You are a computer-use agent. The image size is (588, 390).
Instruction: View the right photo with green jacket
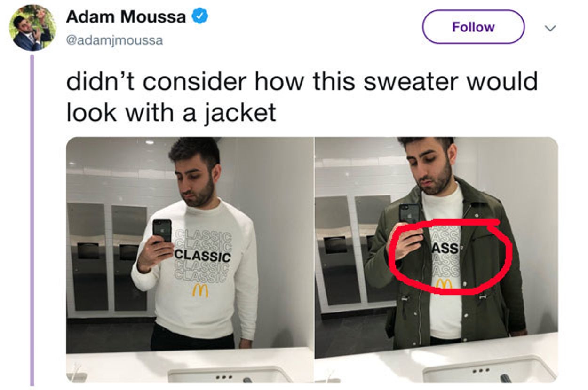click(436, 259)
